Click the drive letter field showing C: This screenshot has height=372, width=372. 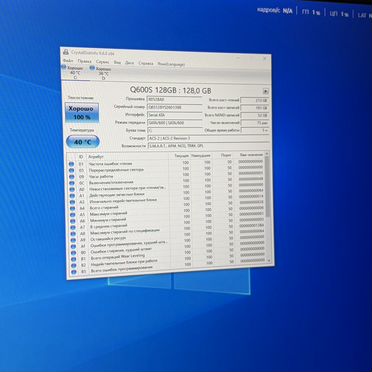click(x=175, y=131)
